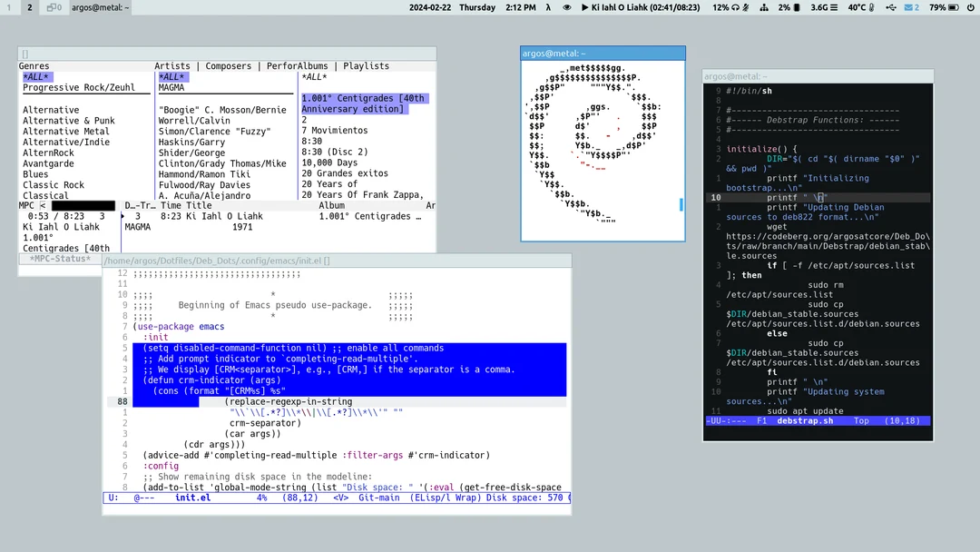Open the mail indicator icon
This screenshot has width=980, height=552.
[906, 7]
